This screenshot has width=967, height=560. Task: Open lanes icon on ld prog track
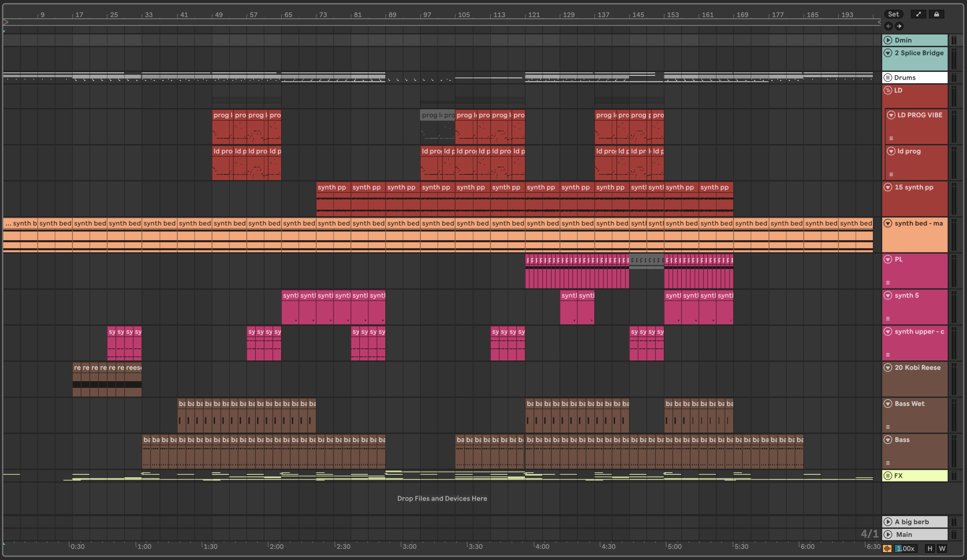(x=891, y=174)
